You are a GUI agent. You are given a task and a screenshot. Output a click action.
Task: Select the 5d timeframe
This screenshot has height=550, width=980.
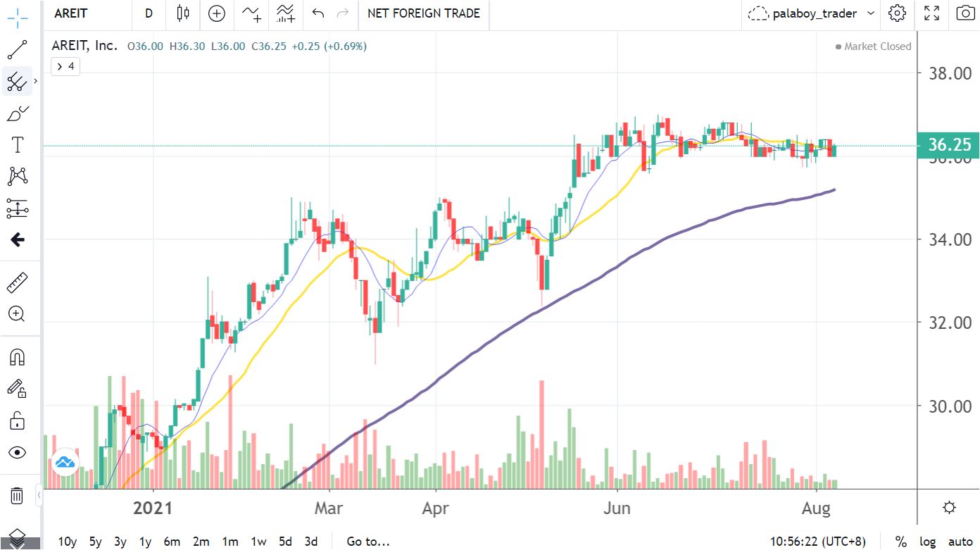[285, 542]
